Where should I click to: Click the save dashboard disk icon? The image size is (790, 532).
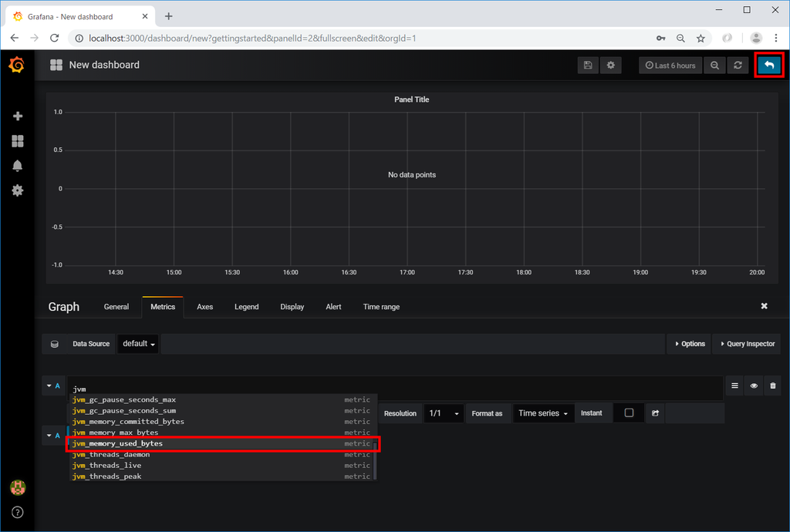588,65
